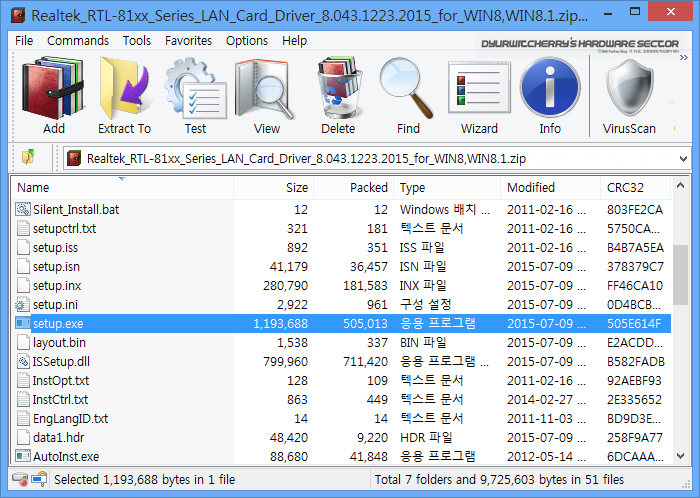Click file name data1.hdr
The height and width of the screenshot is (498, 700).
point(58,438)
